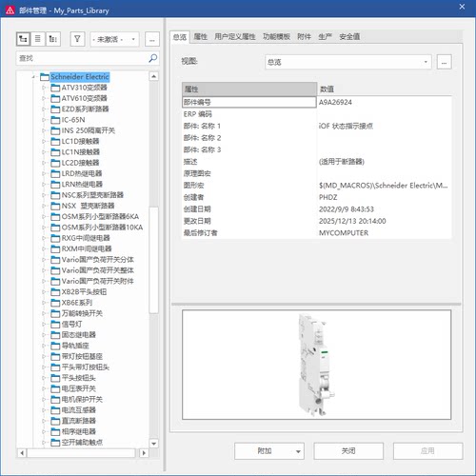Open the 安全值 tab
This screenshot has width=476, height=476.
click(x=349, y=37)
